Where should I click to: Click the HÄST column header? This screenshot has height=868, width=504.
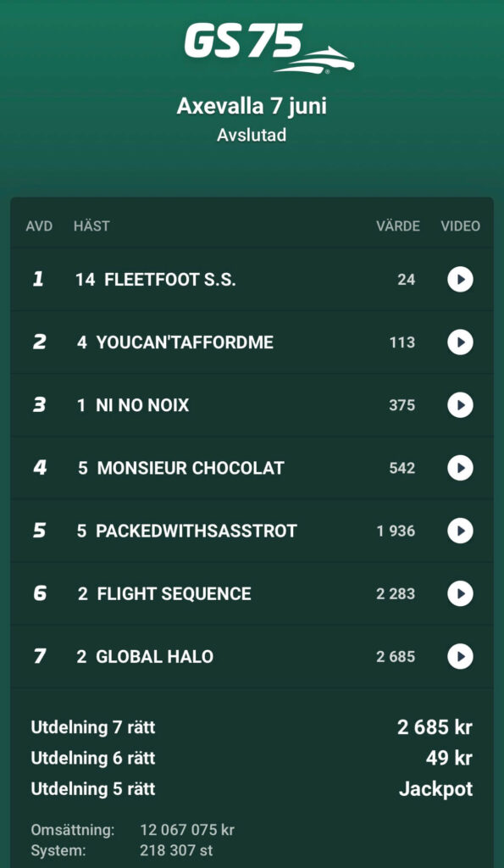pyautogui.click(x=91, y=225)
